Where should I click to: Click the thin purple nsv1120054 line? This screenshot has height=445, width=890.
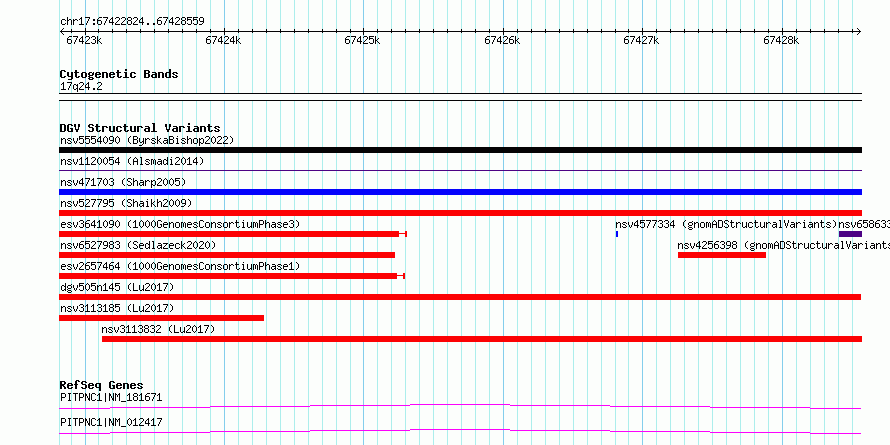click(460, 170)
